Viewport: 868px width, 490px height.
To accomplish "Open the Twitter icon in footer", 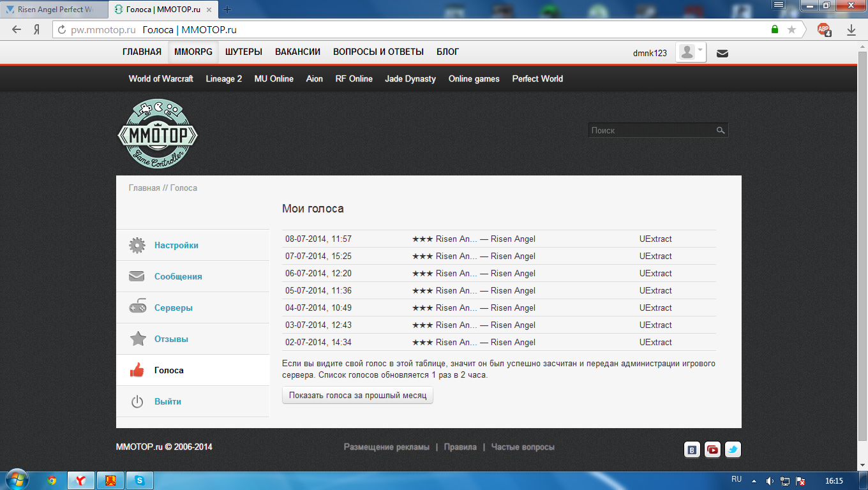I will click(733, 449).
